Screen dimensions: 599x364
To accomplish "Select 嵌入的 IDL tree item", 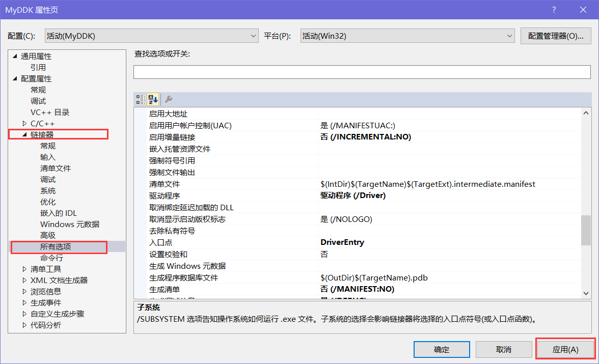I will point(59,213).
